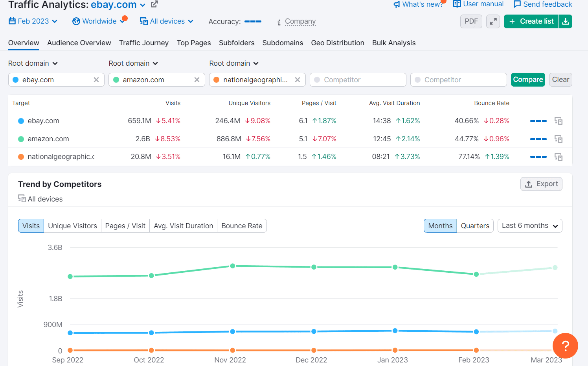This screenshot has height=366, width=588.
Task: Click the PDF export button
Action: pos(471,21)
